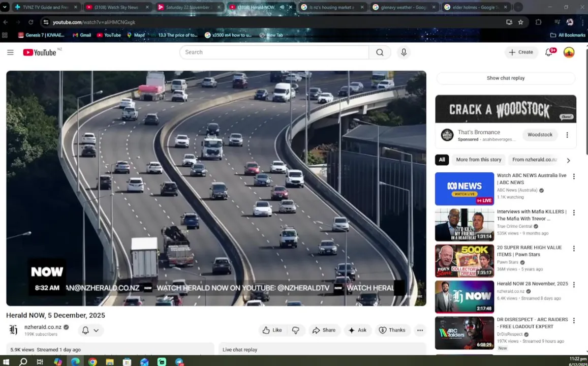Switch to elder holmes Google tab
Image resolution: width=588 pixels, height=366 pixels.
[476, 7]
